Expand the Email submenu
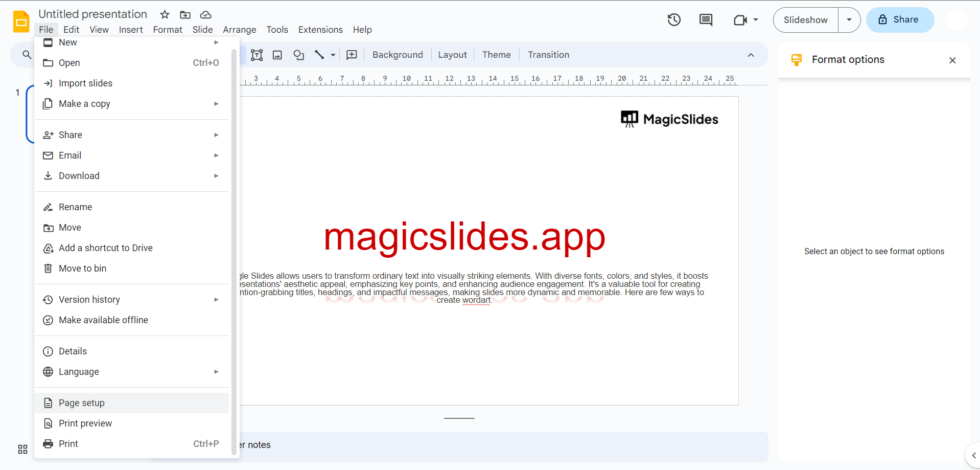Viewport: 980px width, 470px height. (x=216, y=155)
